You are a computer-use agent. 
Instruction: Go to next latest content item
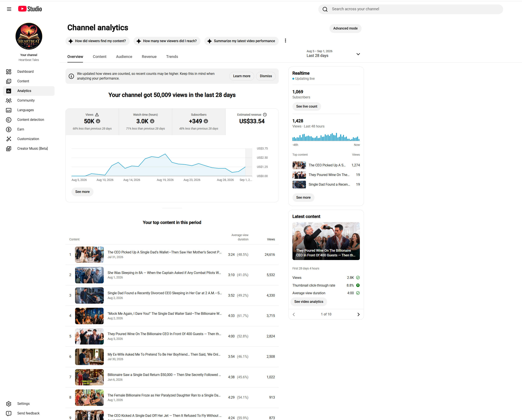click(358, 314)
